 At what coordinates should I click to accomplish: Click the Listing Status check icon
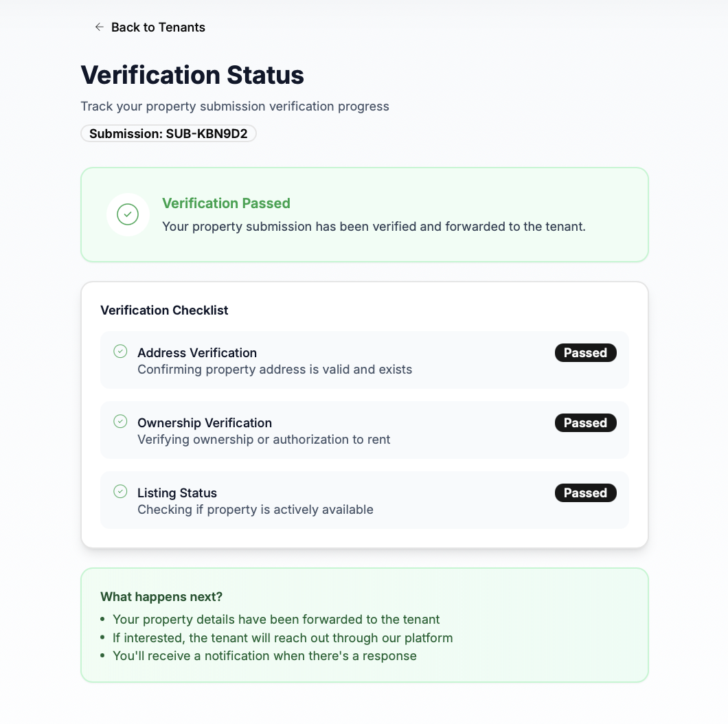pyautogui.click(x=120, y=492)
